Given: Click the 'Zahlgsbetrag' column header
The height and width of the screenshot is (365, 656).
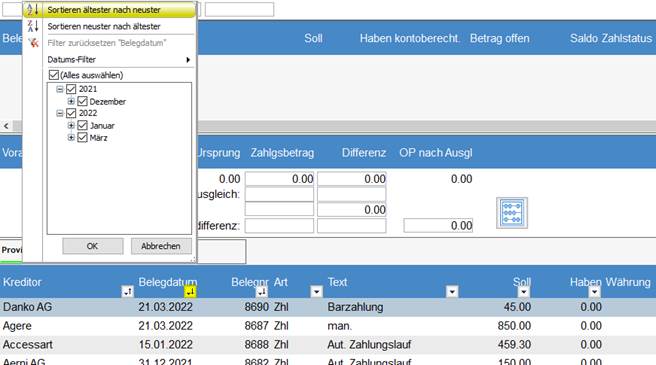Looking at the screenshot, I should point(282,153).
